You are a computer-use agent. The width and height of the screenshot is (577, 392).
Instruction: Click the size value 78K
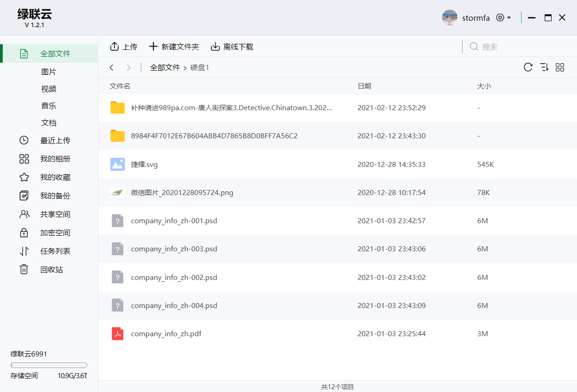click(484, 192)
